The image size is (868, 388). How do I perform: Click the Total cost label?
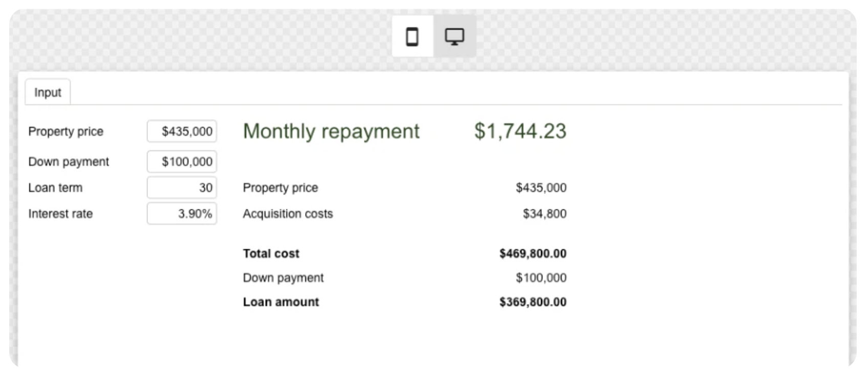[x=271, y=253]
